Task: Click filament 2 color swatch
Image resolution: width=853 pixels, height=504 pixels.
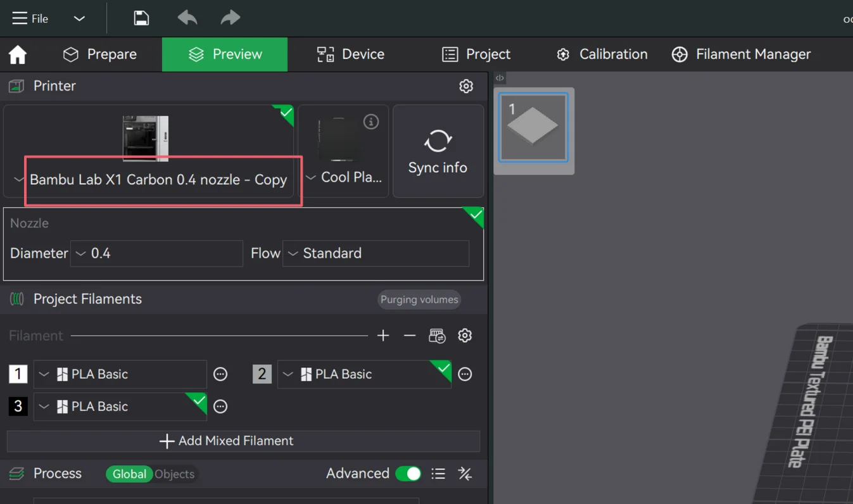Action: click(262, 374)
